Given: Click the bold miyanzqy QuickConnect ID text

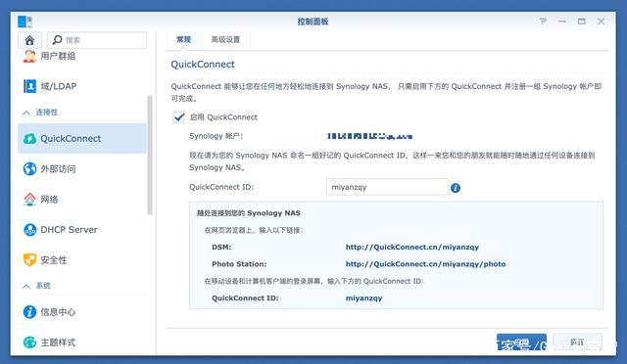Looking at the screenshot, I should pyautogui.click(x=363, y=298).
